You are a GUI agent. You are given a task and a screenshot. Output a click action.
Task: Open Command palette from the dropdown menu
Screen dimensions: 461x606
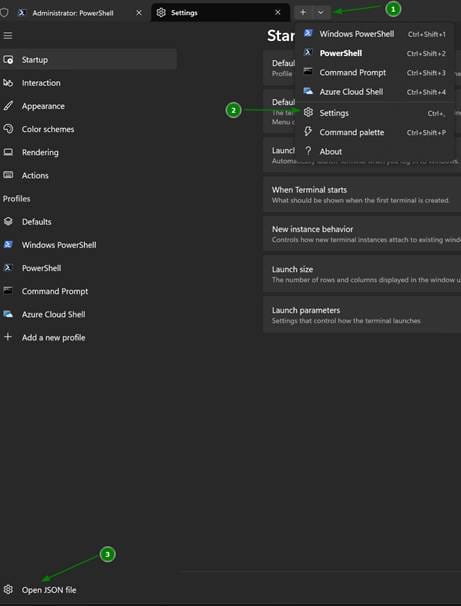tap(374, 133)
